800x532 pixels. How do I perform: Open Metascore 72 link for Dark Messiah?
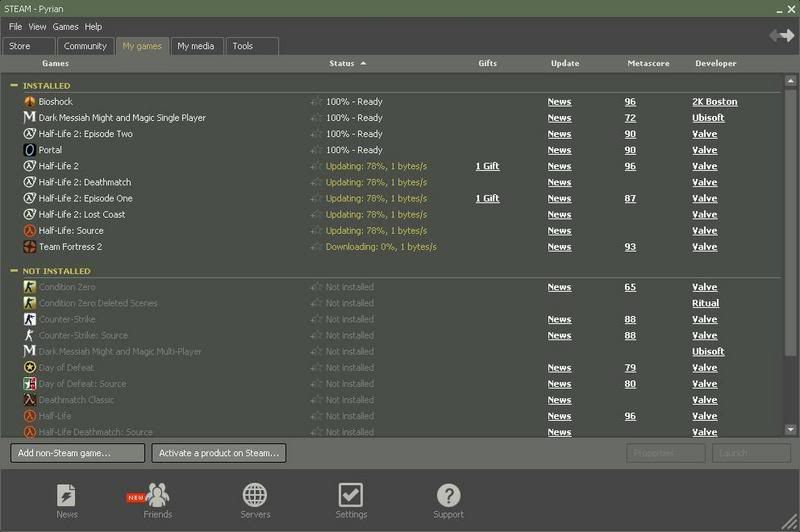pos(630,118)
